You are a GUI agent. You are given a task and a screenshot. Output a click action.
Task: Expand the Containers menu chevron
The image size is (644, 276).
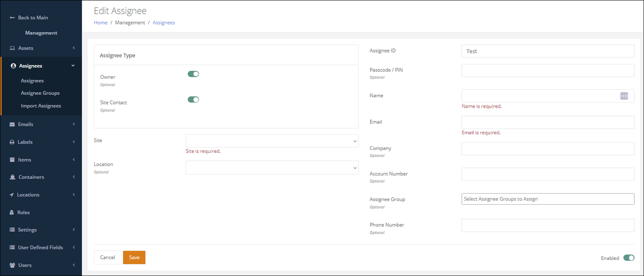pos(74,177)
